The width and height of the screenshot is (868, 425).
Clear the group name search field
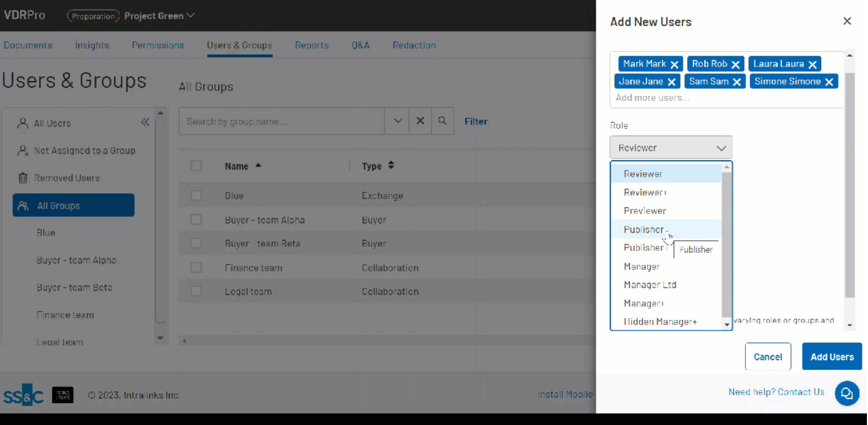[420, 121]
